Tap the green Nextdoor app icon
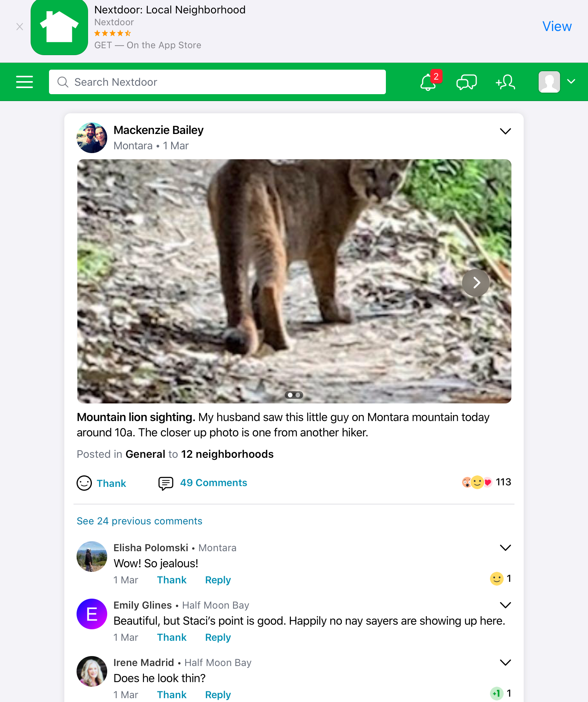The height and width of the screenshot is (702, 588). point(59,28)
